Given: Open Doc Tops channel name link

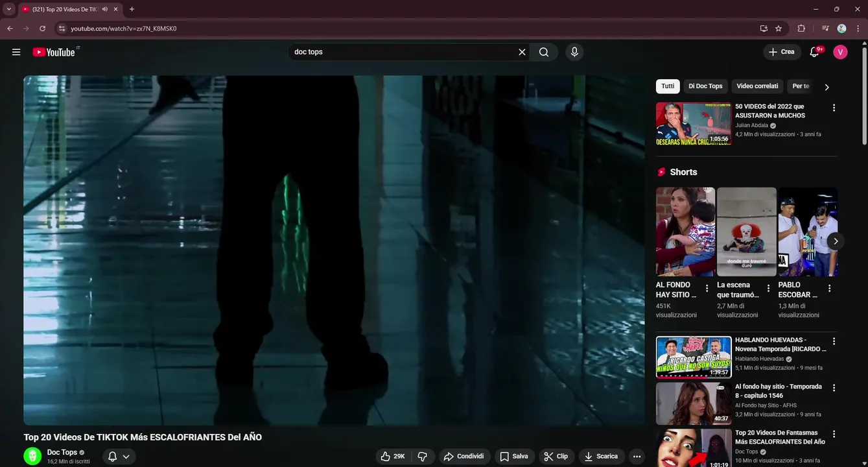Looking at the screenshot, I should pyautogui.click(x=62, y=452).
